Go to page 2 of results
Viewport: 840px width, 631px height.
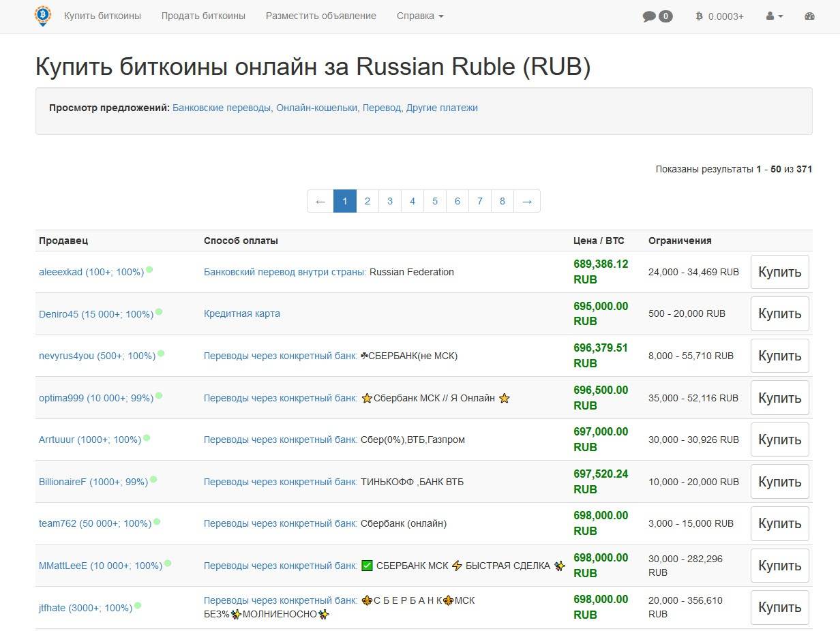367,201
